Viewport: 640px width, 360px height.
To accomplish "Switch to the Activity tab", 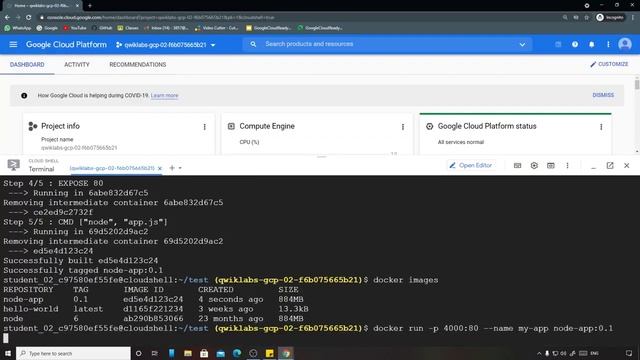I will 77,64.
